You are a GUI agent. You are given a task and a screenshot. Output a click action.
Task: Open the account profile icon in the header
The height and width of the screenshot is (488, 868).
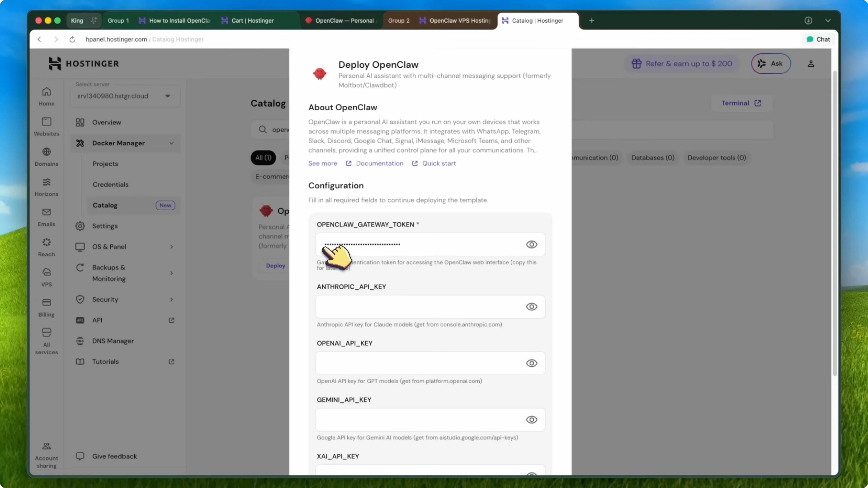[811, 64]
